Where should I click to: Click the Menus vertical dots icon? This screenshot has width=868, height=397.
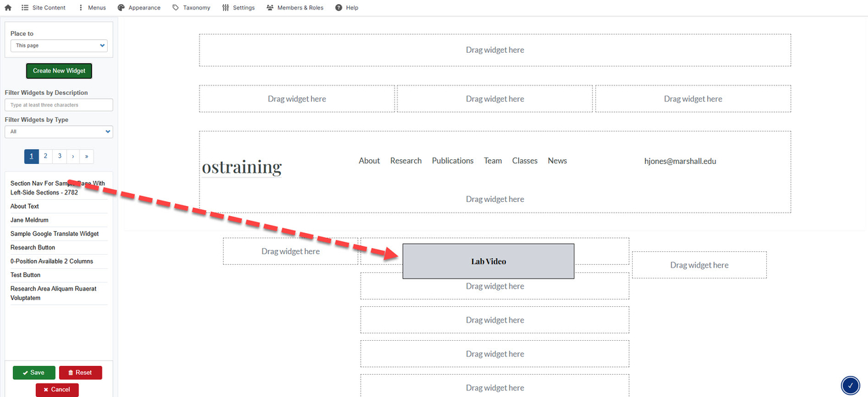tap(81, 7)
